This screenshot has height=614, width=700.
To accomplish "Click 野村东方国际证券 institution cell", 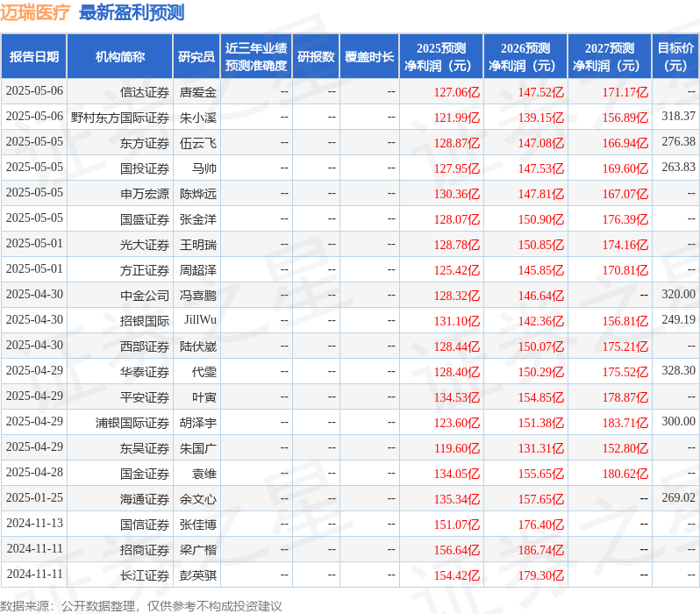I will point(120,118).
